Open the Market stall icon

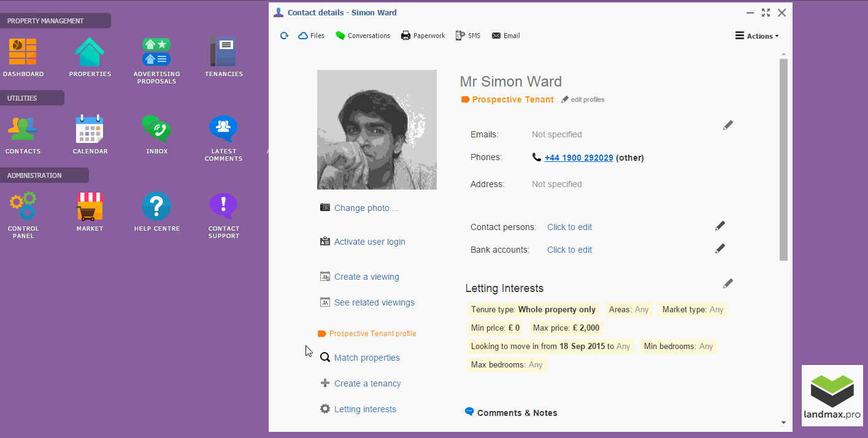[90, 206]
